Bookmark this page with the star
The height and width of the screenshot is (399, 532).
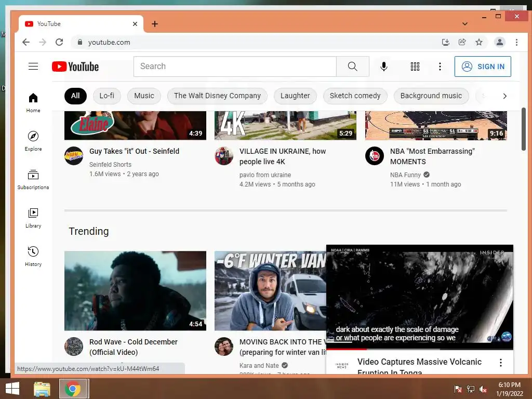[478, 42]
